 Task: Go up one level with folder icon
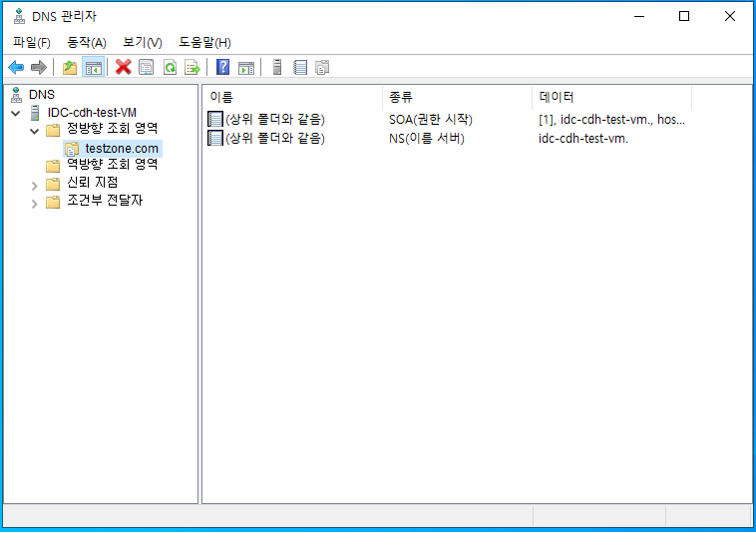coord(70,67)
